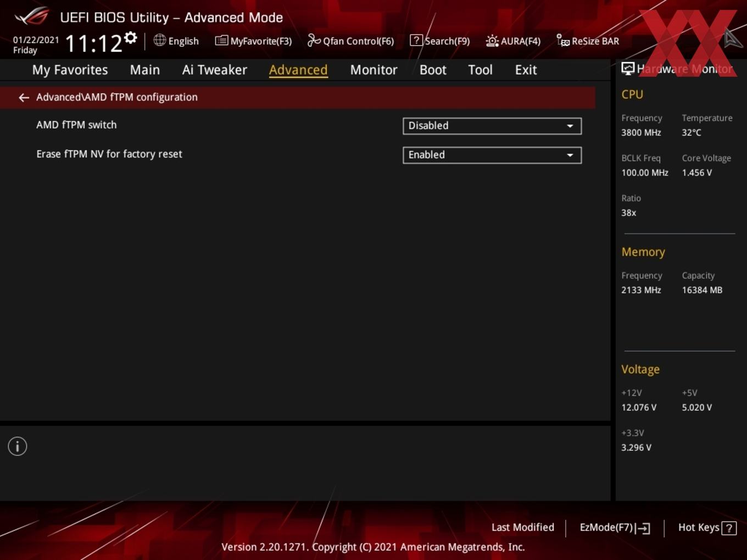Click the ReSize BAR icon

(x=563, y=41)
